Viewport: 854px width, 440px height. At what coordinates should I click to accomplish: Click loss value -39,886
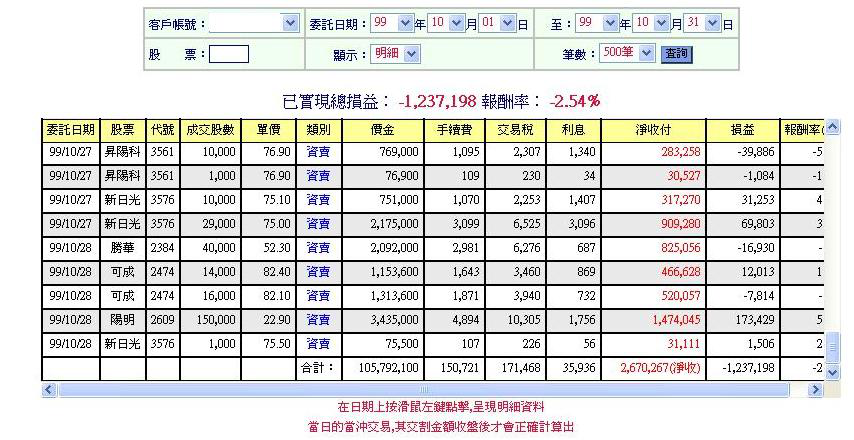tap(755, 152)
